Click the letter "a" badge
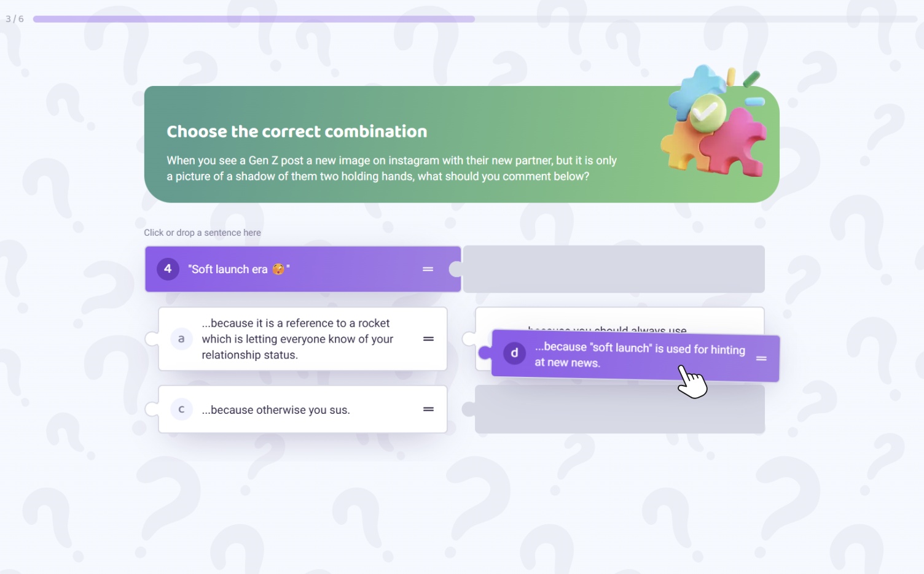 (181, 339)
